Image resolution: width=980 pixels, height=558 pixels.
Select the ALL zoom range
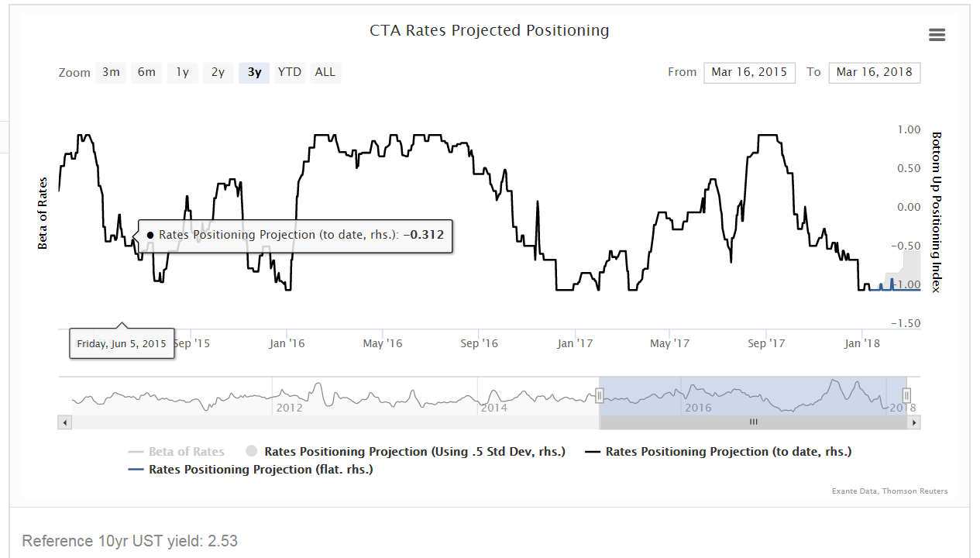325,71
